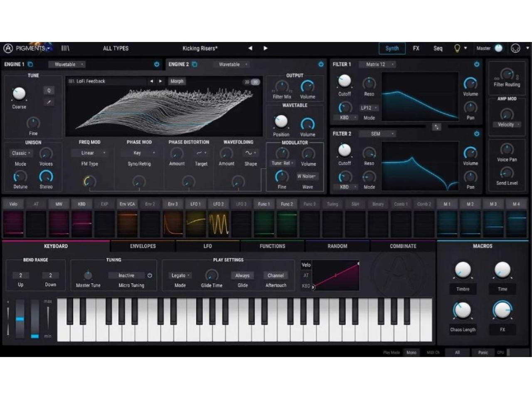This screenshot has height=399, width=532.
Task: Click the Filter 2 Cutoff knob
Action: (x=345, y=150)
